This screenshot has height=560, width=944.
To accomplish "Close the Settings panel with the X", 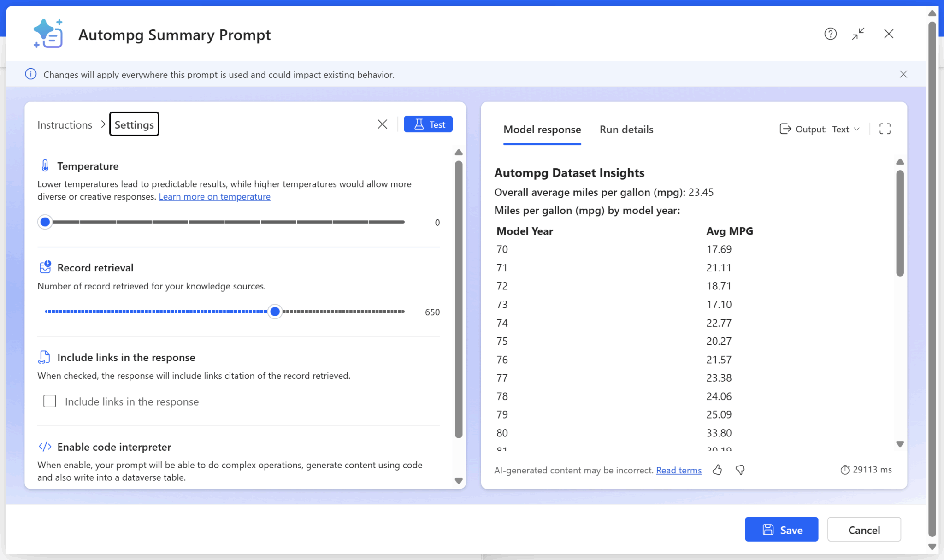I will (382, 124).
